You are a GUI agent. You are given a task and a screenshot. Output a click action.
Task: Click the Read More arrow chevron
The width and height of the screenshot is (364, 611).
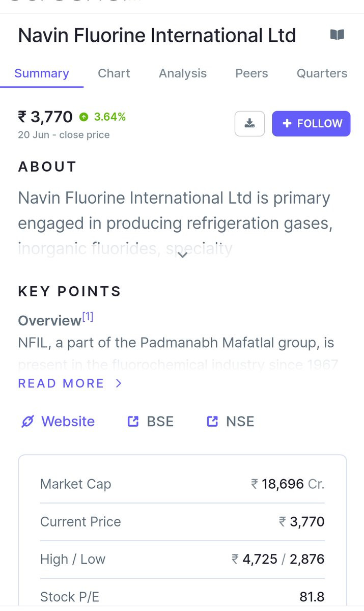coord(119,383)
